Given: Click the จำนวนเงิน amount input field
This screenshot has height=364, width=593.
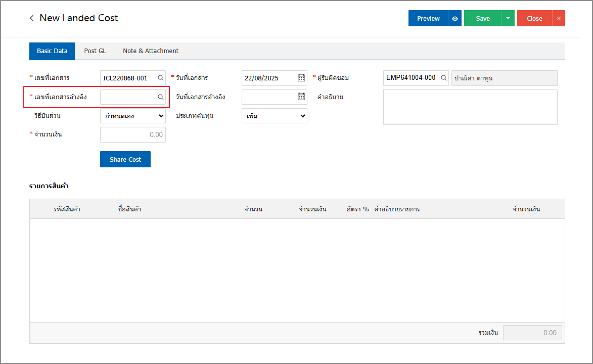Looking at the screenshot, I should (133, 135).
